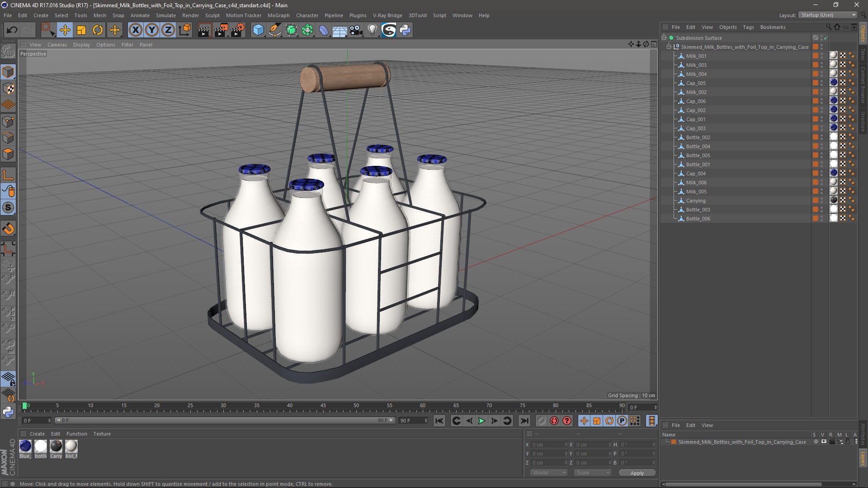Image resolution: width=868 pixels, height=488 pixels.
Task: Go to start of animation
Action: tap(439, 421)
